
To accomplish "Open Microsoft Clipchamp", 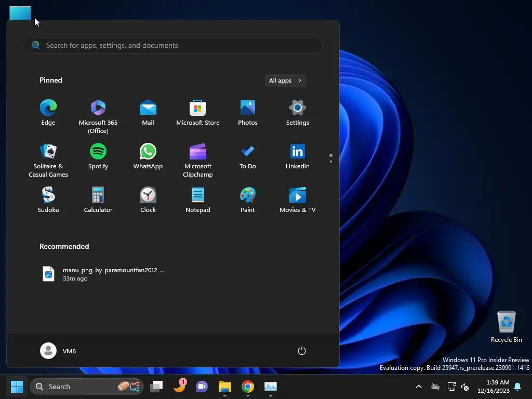I will pos(198,160).
